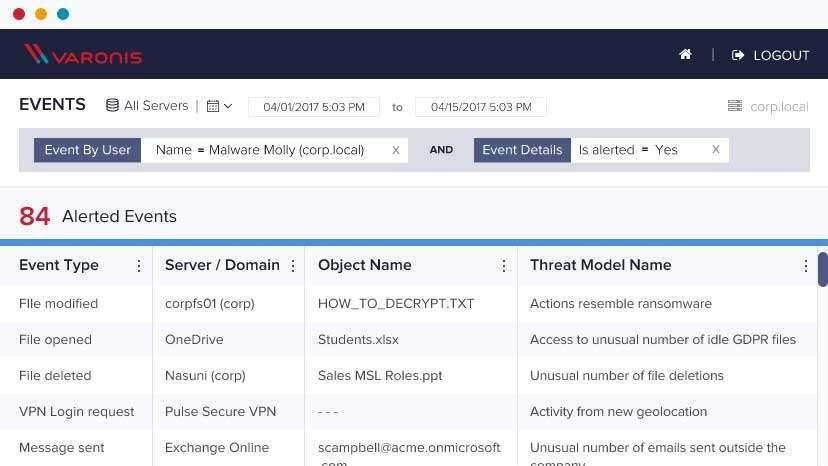Edit the start date 04/01/2017 field
828x466 pixels.
point(314,107)
